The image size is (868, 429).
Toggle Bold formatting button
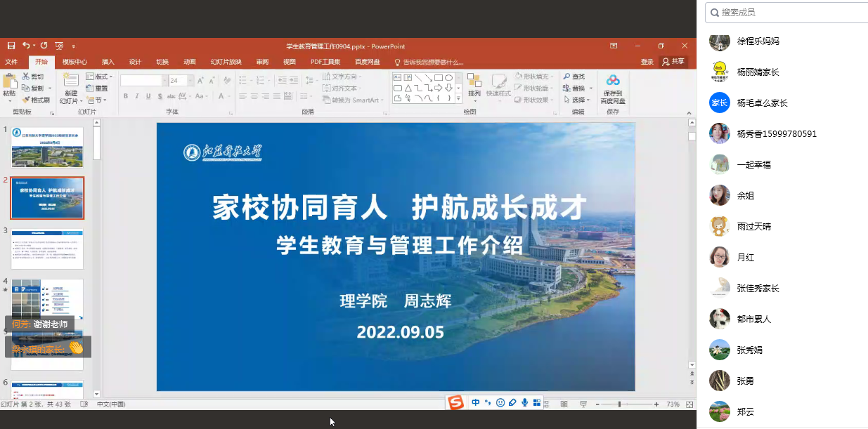126,96
